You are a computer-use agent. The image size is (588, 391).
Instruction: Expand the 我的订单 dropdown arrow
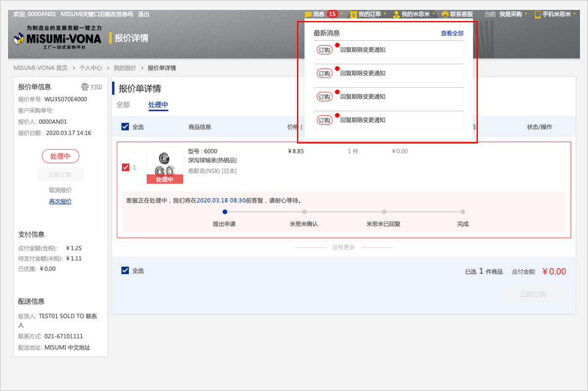coord(385,14)
